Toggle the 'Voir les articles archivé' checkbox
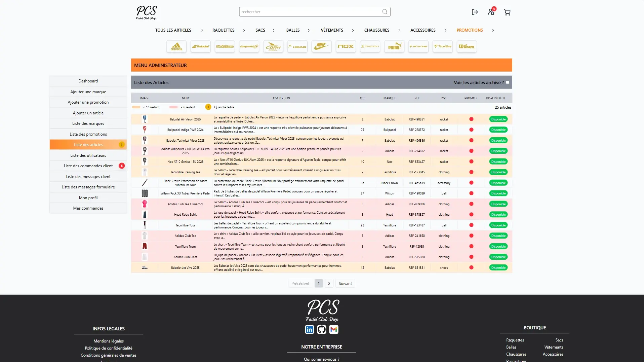The height and width of the screenshot is (362, 644). point(508,82)
